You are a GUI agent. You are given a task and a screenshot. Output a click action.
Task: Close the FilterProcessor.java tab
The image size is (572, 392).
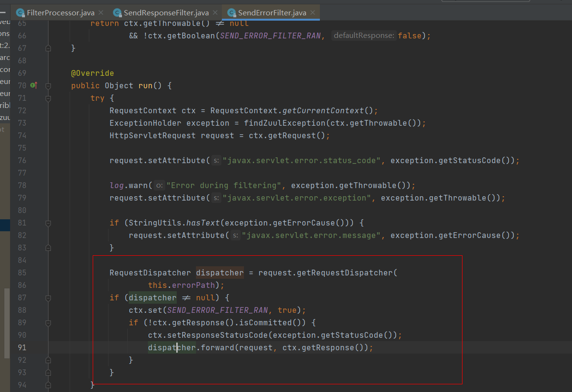point(101,13)
